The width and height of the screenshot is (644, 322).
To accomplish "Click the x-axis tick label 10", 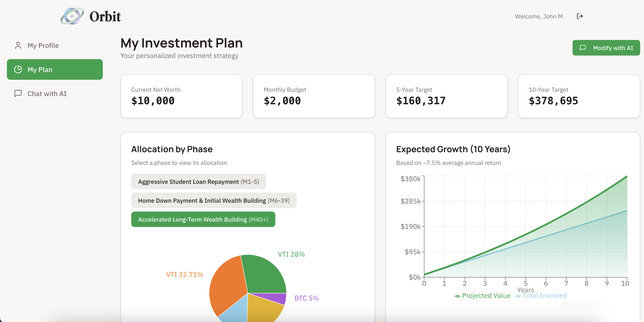I will tap(625, 283).
